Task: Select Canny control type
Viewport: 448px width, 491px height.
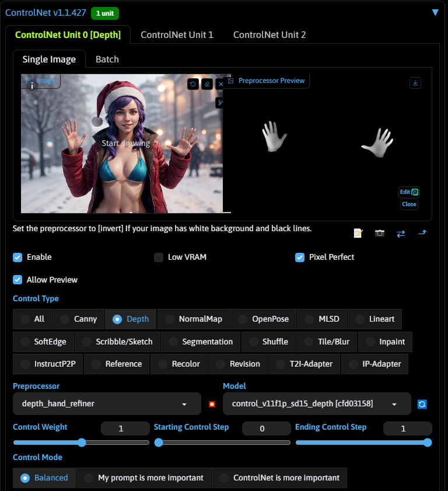Action: pyautogui.click(x=79, y=319)
